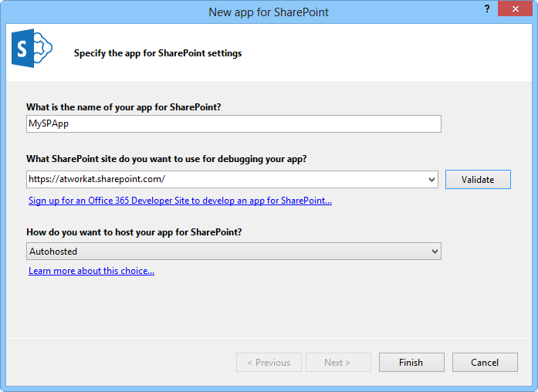Click the SharePoint logo icon
The image size is (538, 392).
[x=30, y=51]
